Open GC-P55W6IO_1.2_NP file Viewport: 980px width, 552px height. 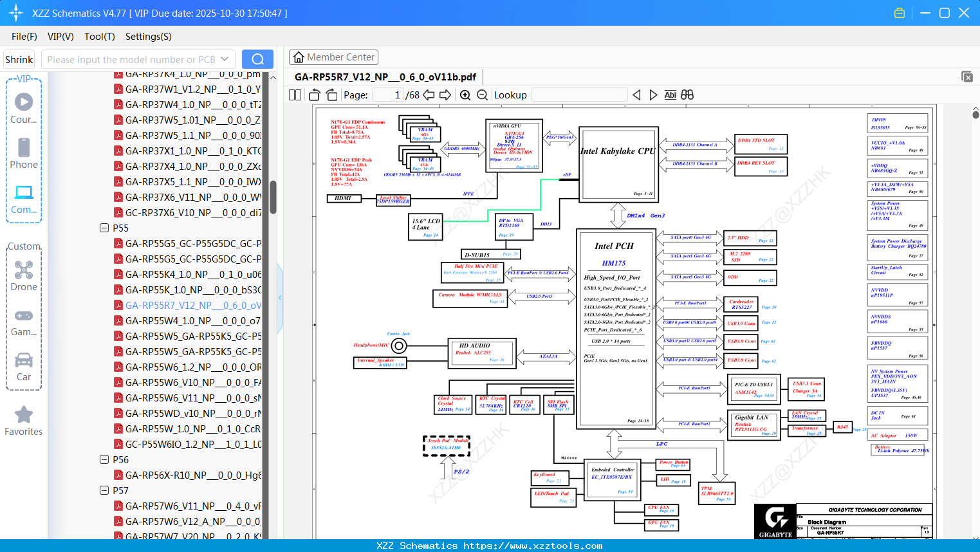pos(187,444)
